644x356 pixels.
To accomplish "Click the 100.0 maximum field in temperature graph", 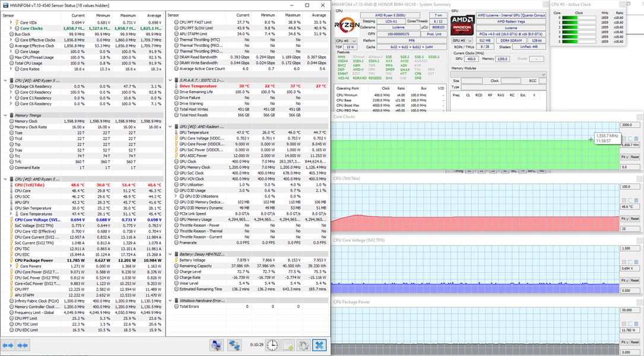I will [630, 186].
